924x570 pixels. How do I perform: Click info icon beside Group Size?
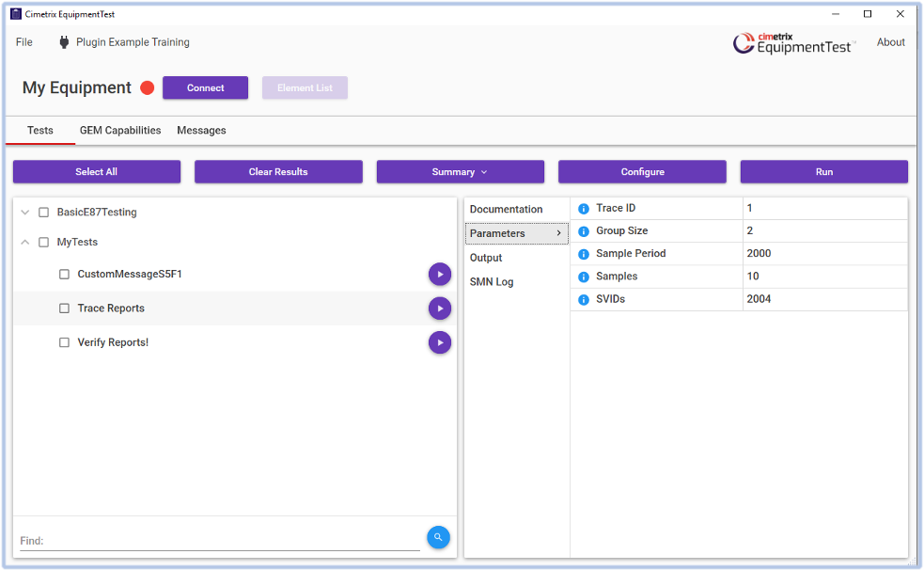coord(584,231)
